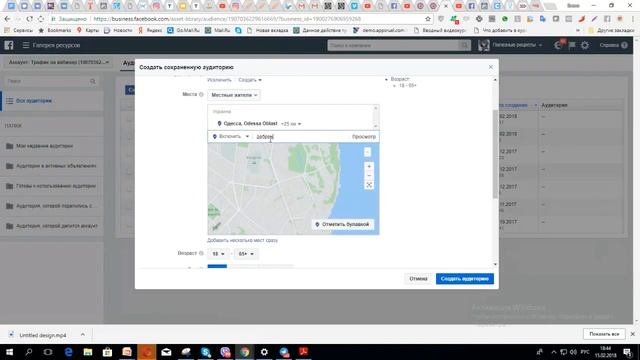Click the dialog vertical scrollbar

click(x=495, y=153)
